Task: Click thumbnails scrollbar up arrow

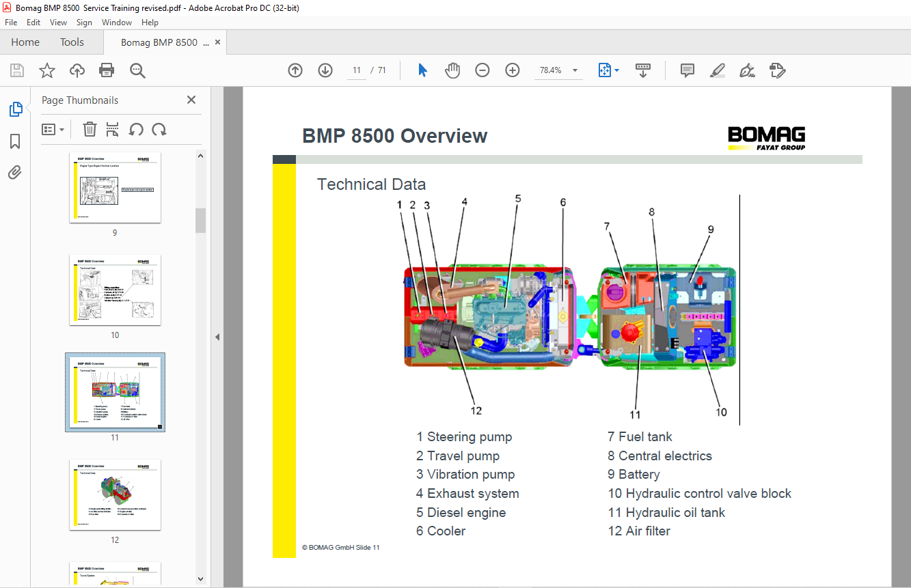Action: coord(200,155)
